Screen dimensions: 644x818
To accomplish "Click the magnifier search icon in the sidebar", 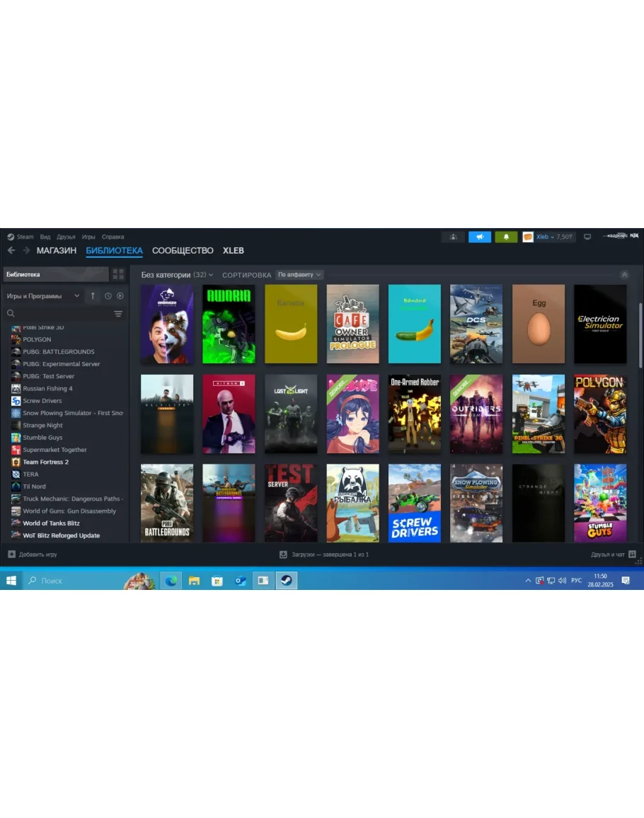I will 11,314.
